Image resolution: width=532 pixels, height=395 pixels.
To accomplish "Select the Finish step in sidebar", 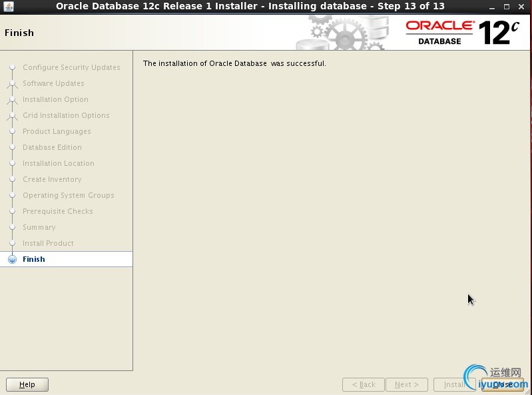I will coord(66,259).
